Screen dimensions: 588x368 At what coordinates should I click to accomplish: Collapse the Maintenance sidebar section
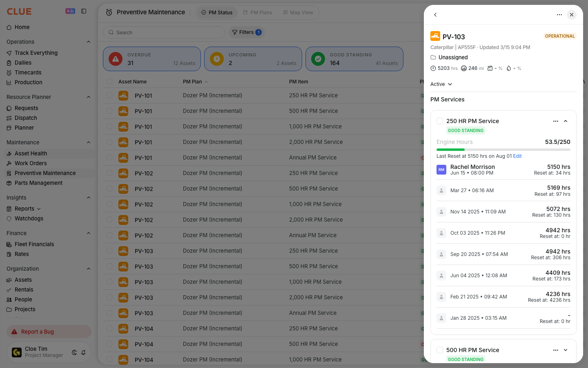[x=89, y=142]
